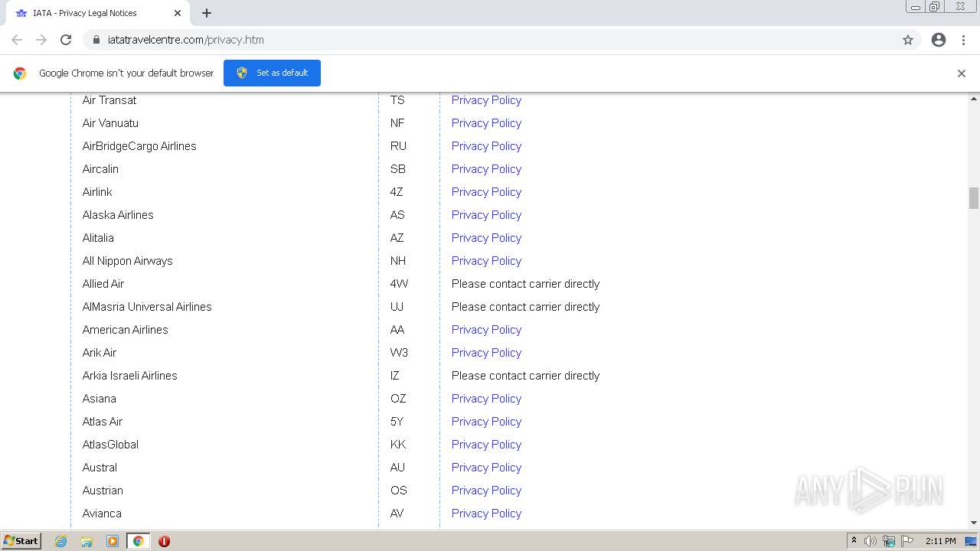Close the IATA Privacy Legal Notices tab

click(178, 13)
